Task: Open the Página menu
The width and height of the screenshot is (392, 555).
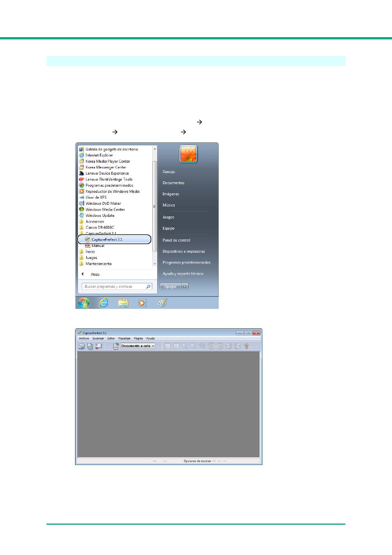Action: pos(138,338)
